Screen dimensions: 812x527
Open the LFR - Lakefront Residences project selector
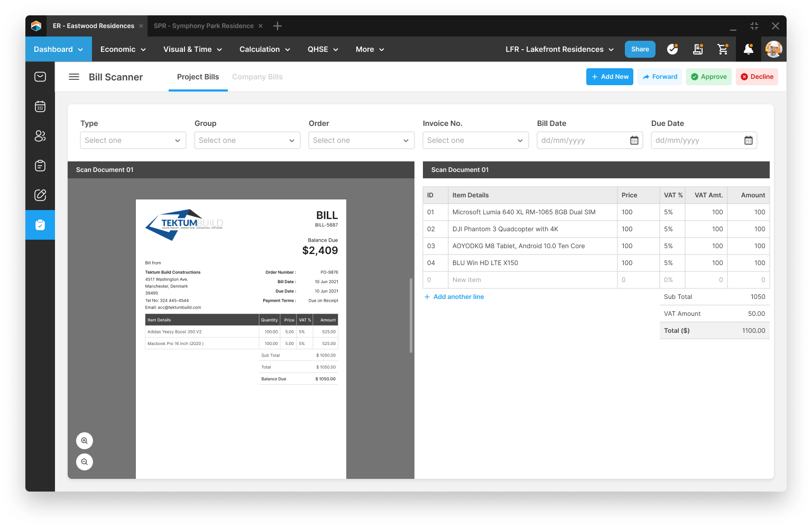click(559, 49)
